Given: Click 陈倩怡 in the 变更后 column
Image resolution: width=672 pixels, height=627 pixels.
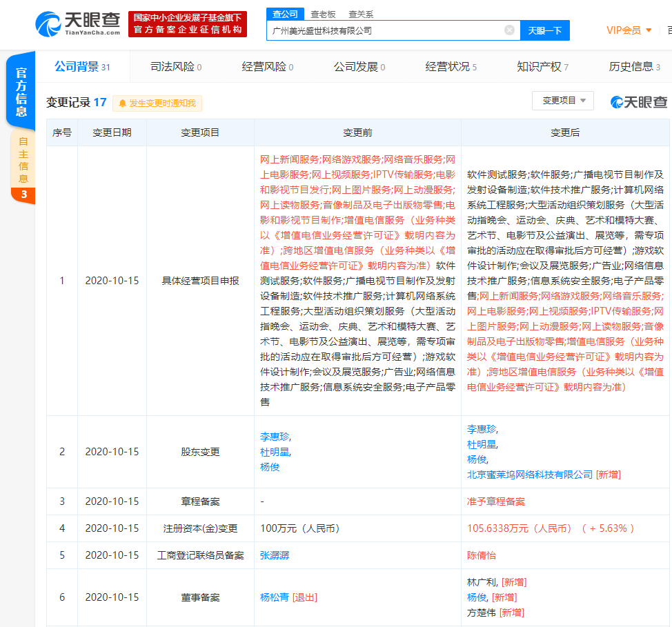Looking at the screenshot, I should click(x=482, y=555).
